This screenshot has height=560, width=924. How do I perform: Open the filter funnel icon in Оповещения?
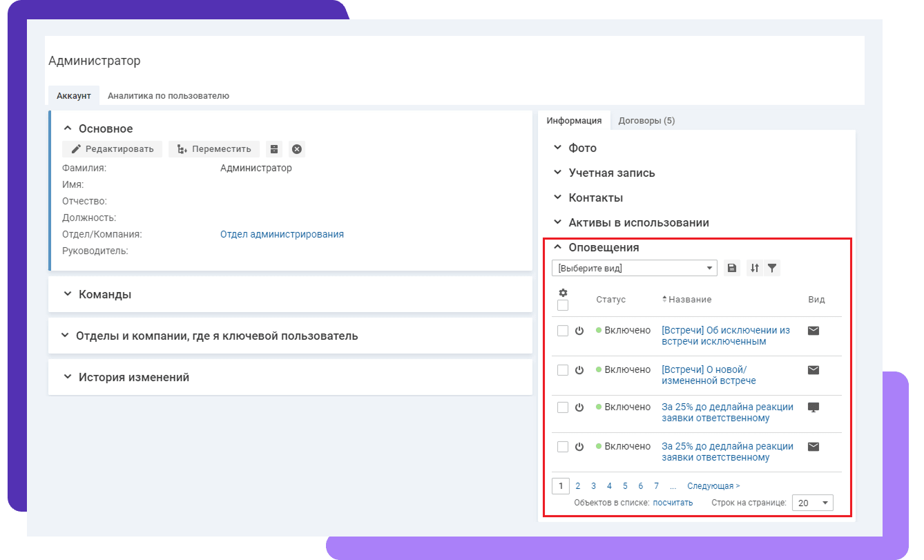click(x=772, y=268)
